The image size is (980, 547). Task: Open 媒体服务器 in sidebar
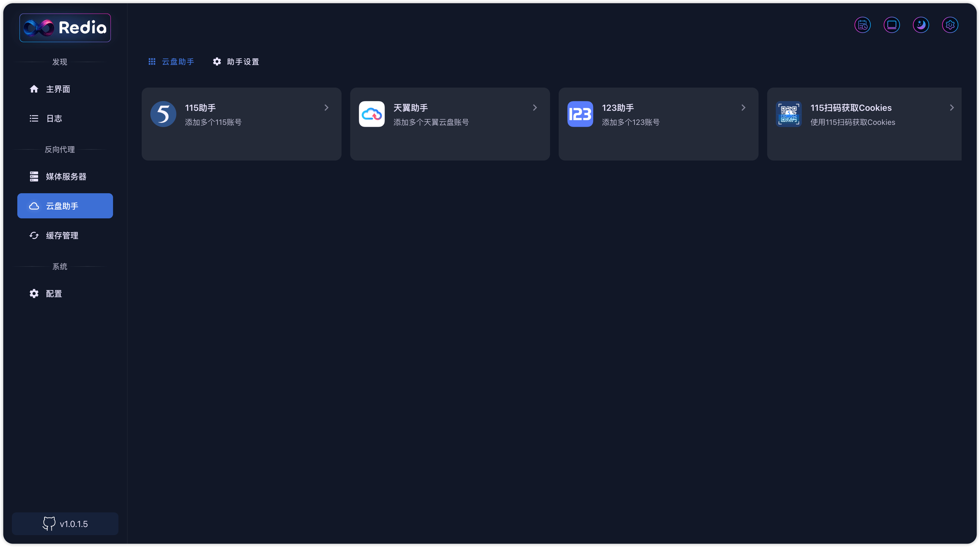[66, 177]
